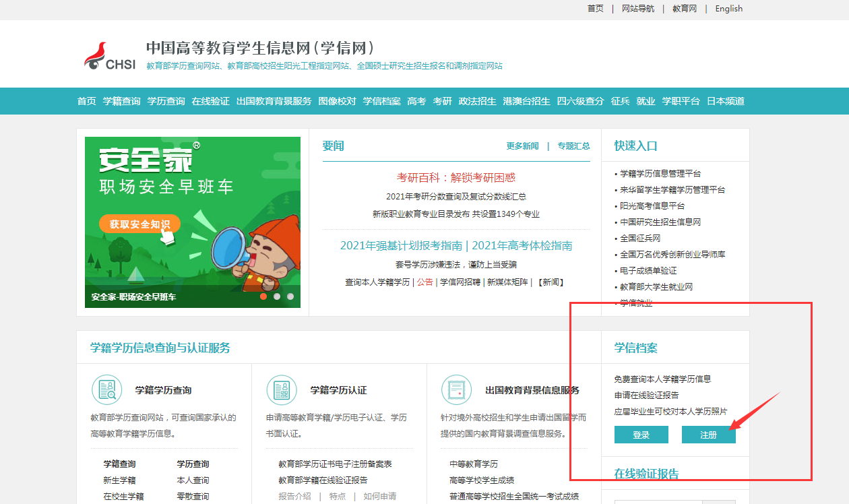Image resolution: width=849 pixels, height=504 pixels.
Task: Click the 在线验证报告 input field
Action: click(658, 501)
